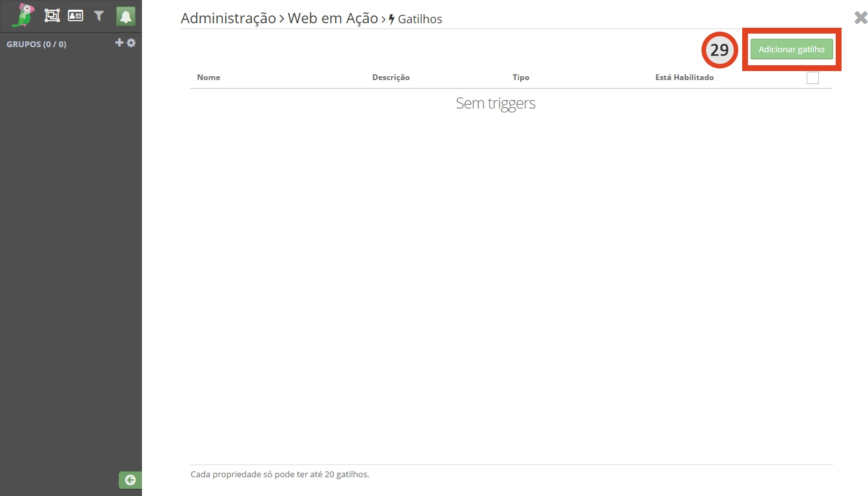Open the notifications bell icon
Image resolution: width=868 pixels, height=496 pixels.
[x=126, y=16]
